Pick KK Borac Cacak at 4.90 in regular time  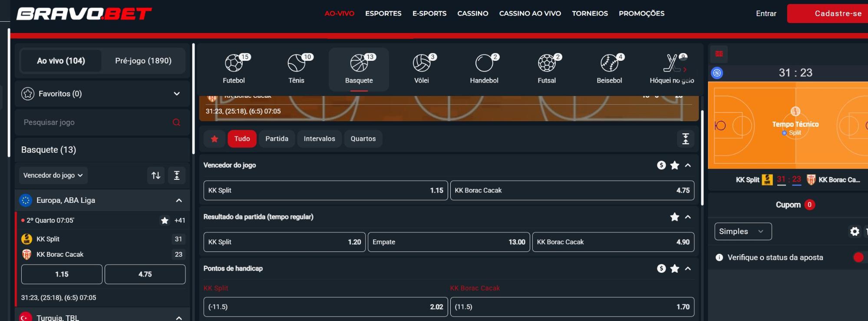[613, 242]
